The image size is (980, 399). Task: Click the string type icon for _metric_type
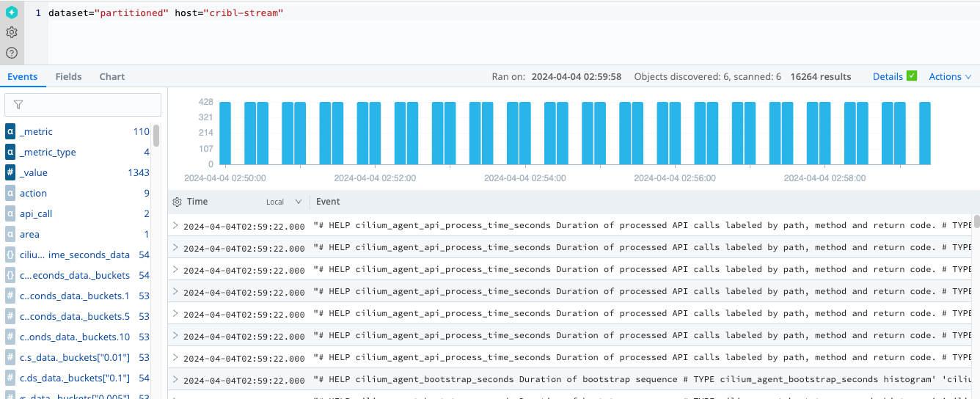pyautogui.click(x=10, y=153)
